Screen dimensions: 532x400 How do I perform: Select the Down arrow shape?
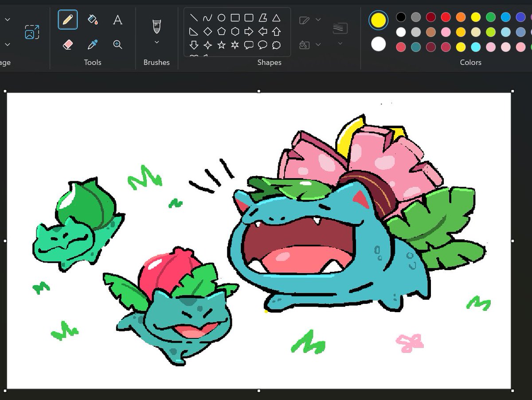[x=194, y=45]
